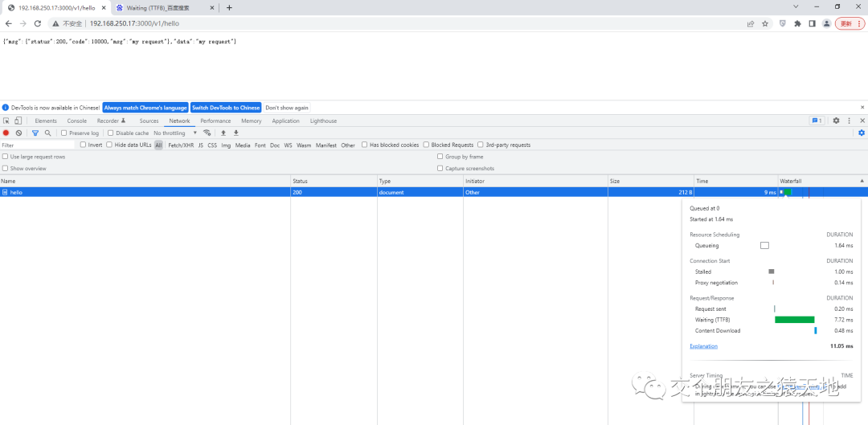Open the Lighthouse tab
Viewport: 868px width, 425px height.
(323, 121)
